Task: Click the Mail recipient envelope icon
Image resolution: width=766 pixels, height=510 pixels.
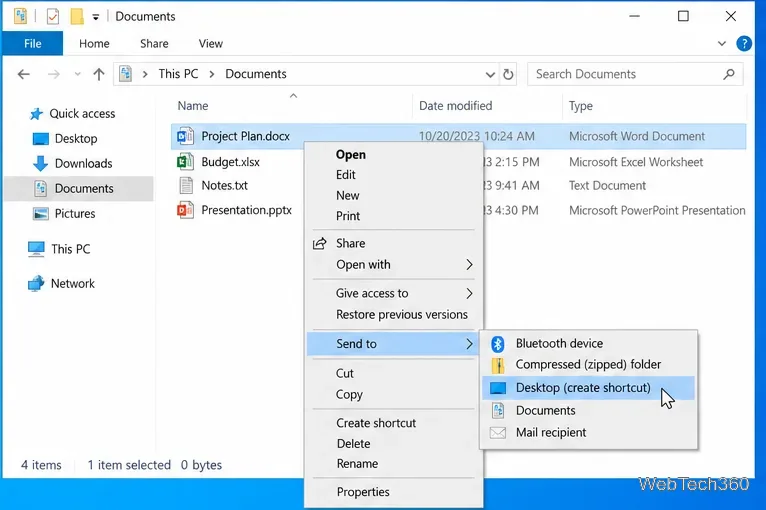Action: click(x=498, y=433)
